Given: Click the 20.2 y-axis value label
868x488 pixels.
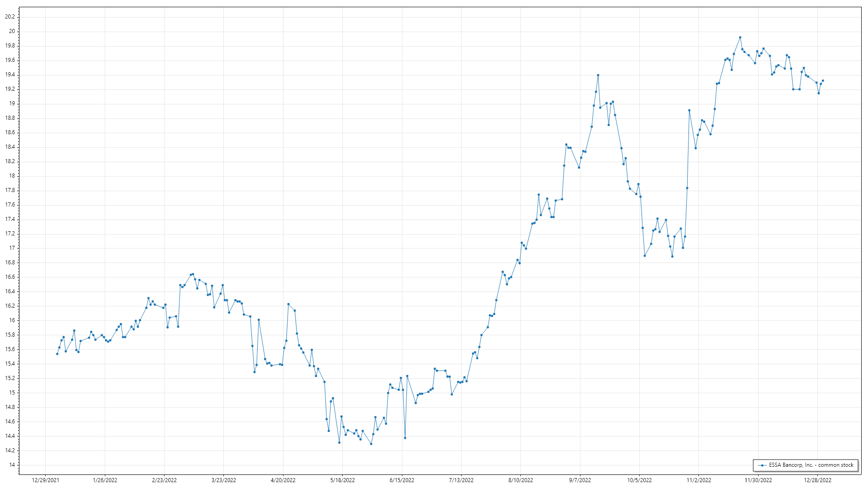Looking at the screenshot, I should (x=10, y=17).
